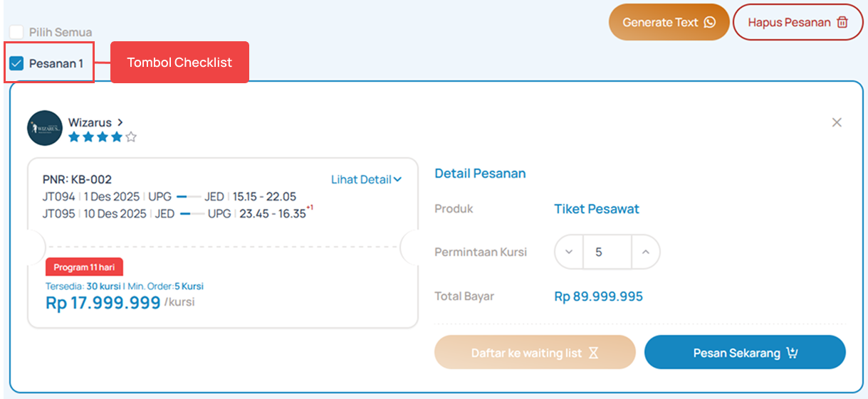Screen dimensions: 868x399
Task: Decrease Permintaan Kursi seat count
Action: tap(569, 252)
